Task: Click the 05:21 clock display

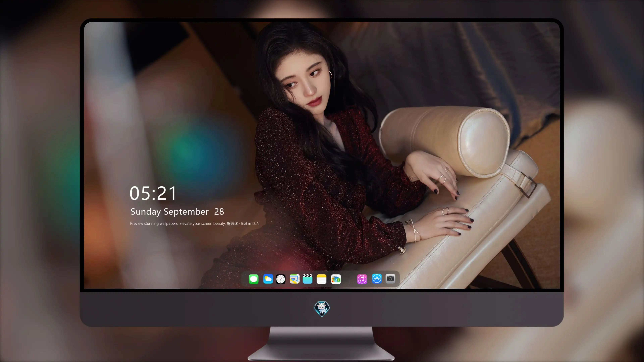Action: pyautogui.click(x=153, y=193)
